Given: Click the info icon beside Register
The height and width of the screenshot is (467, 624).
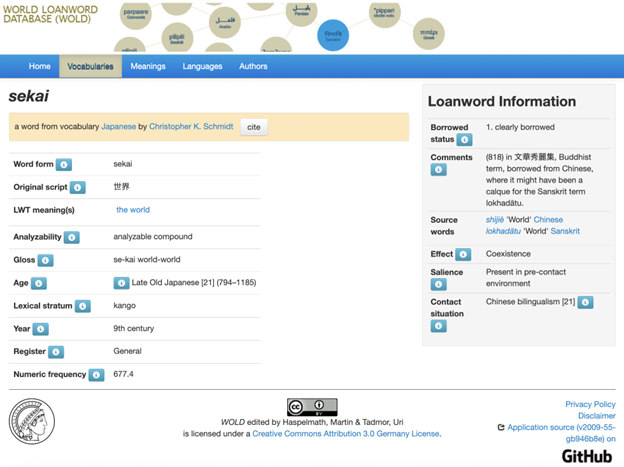Looking at the screenshot, I should 56,352.
